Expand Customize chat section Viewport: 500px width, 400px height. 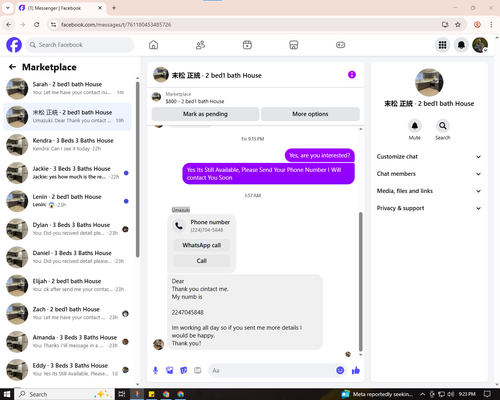429,157
